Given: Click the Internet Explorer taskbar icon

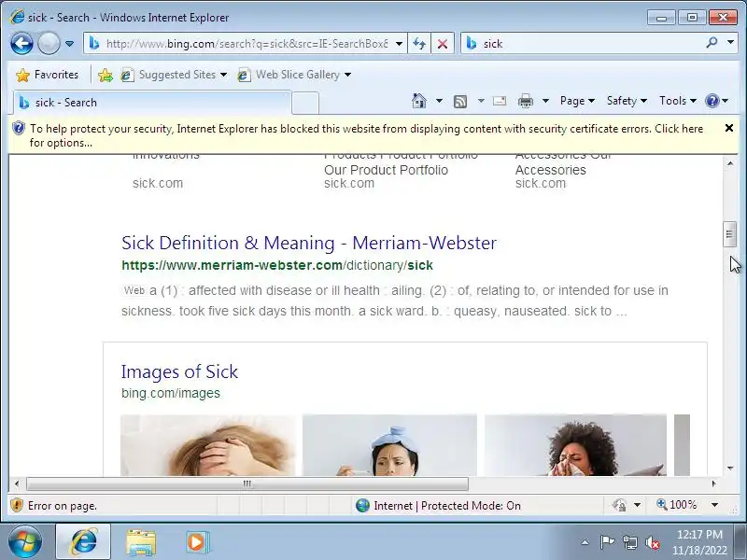Looking at the screenshot, I should pyautogui.click(x=83, y=542).
